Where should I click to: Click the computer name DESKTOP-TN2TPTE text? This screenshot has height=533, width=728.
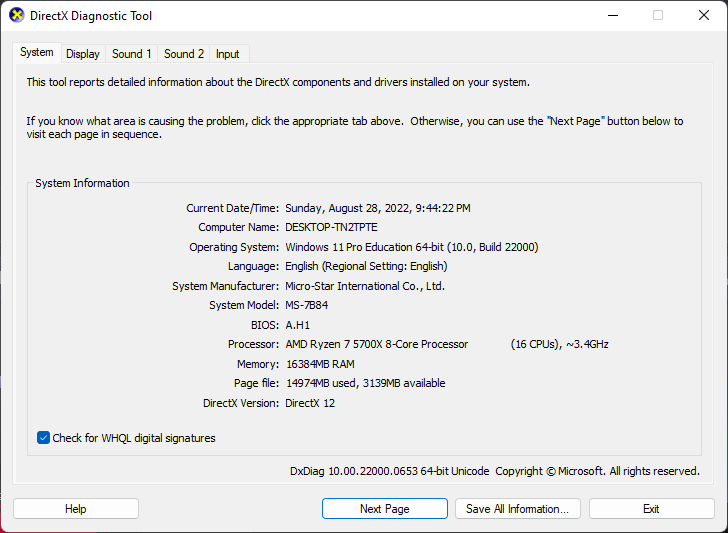click(331, 227)
